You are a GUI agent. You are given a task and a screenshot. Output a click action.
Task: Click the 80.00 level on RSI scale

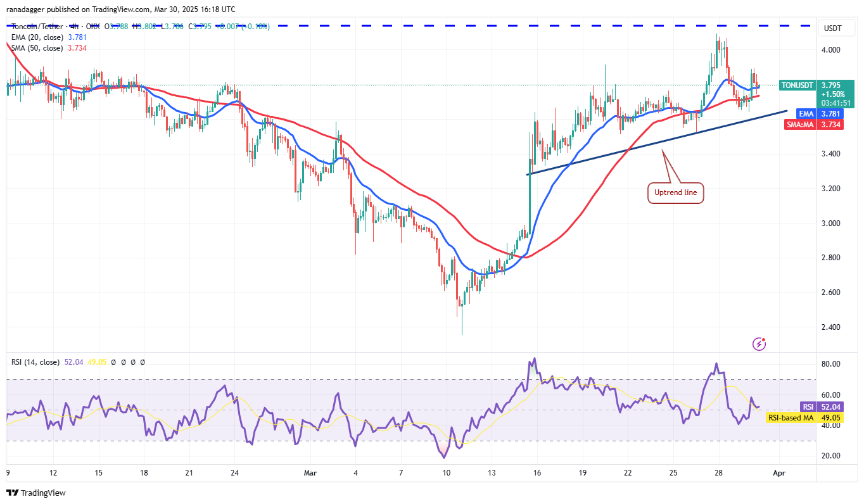(x=830, y=364)
